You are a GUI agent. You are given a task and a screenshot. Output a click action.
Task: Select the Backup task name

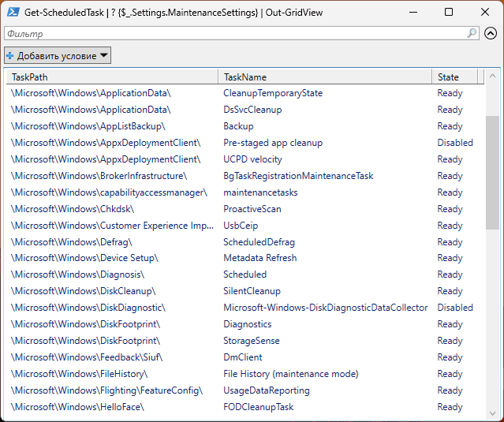[x=238, y=126]
